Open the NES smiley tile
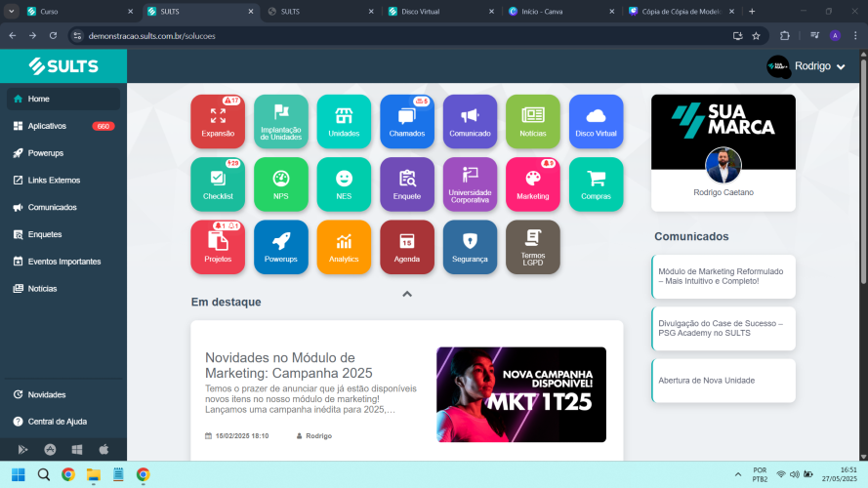 coord(344,184)
